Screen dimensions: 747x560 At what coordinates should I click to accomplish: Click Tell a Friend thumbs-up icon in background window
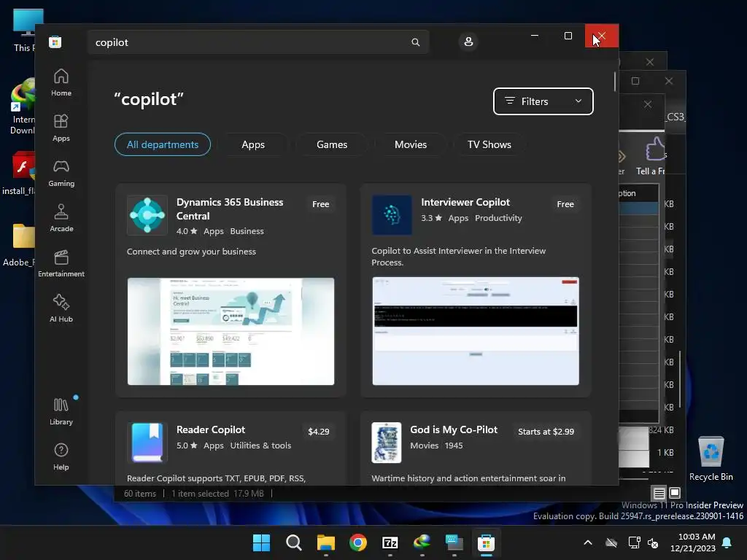point(656,149)
